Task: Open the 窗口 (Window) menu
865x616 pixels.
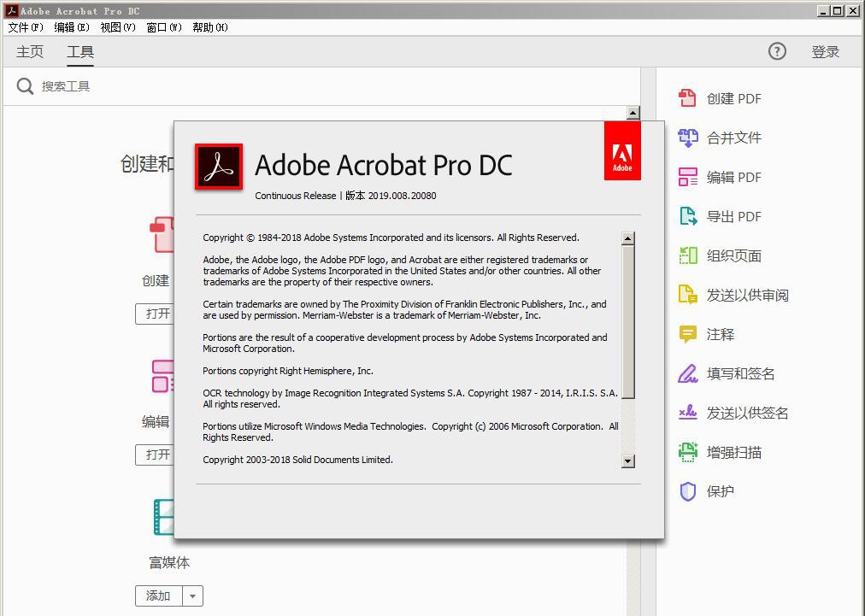Action: [x=164, y=27]
